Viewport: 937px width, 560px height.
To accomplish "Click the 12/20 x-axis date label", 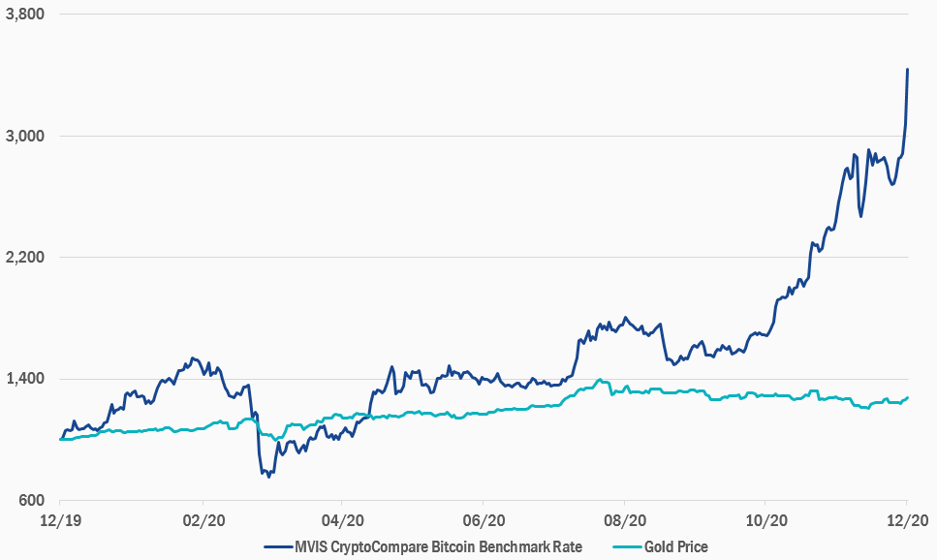I will click(906, 519).
